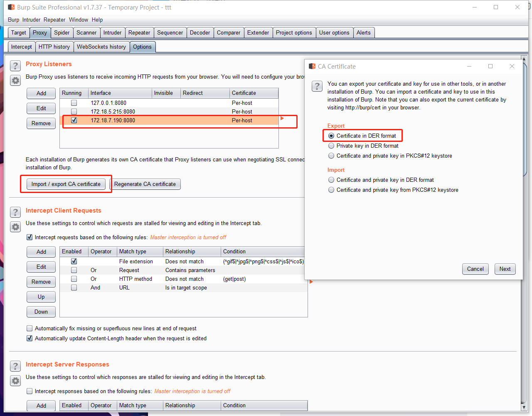Click Burp Suite logo in main title bar
This screenshot has width=532, height=416.
click(x=11, y=7)
